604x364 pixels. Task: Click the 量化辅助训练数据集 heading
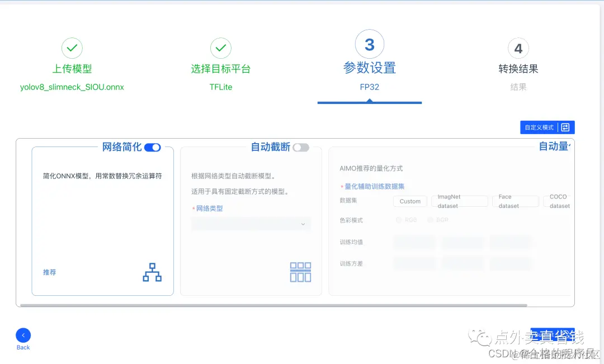point(374,186)
